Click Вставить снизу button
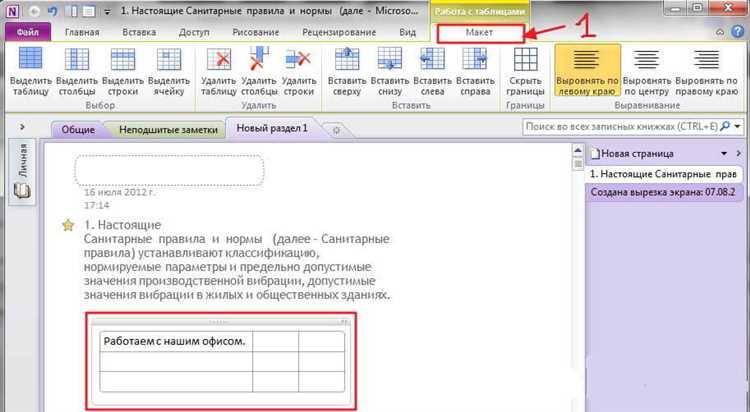 pyautogui.click(x=389, y=72)
